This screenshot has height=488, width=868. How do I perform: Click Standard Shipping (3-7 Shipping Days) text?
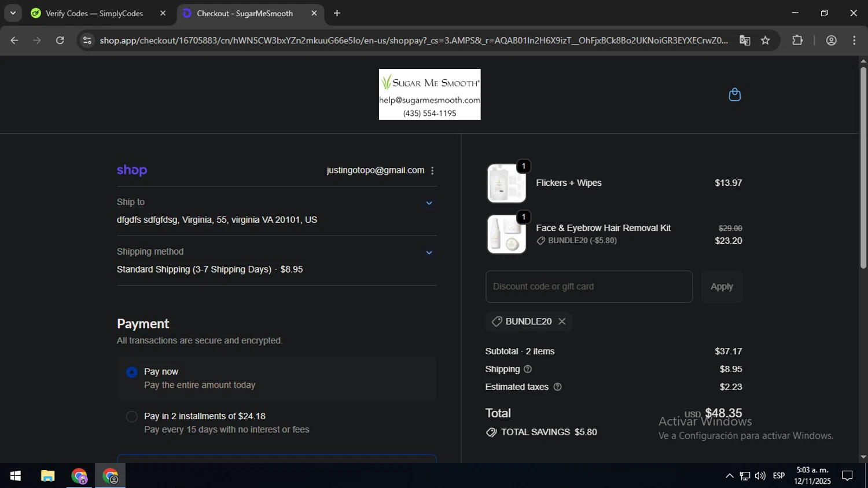pos(194,270)
